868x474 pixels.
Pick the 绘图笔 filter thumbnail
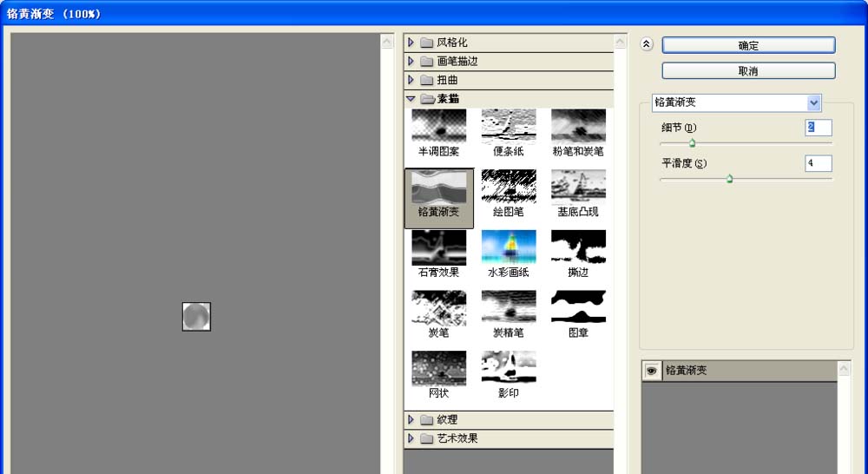(509, 186)
